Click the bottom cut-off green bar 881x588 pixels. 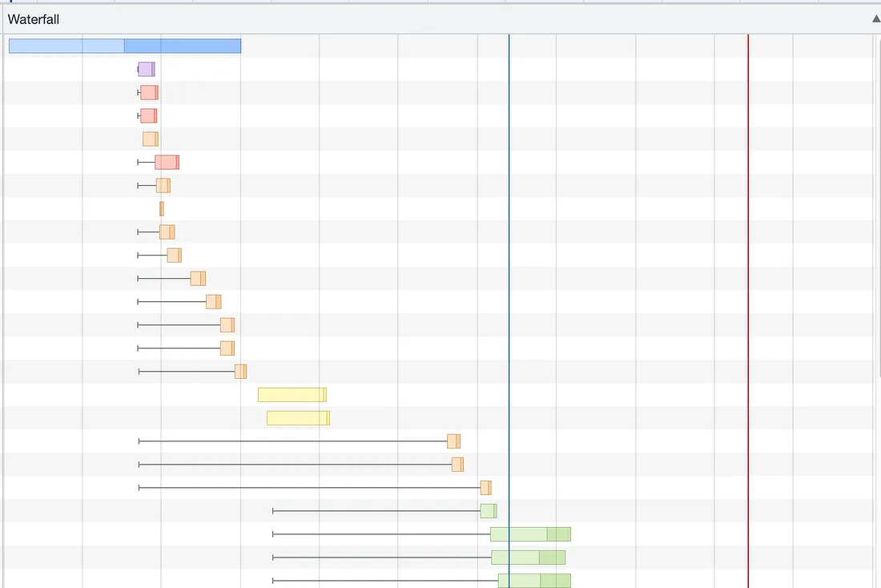(534, 581)
